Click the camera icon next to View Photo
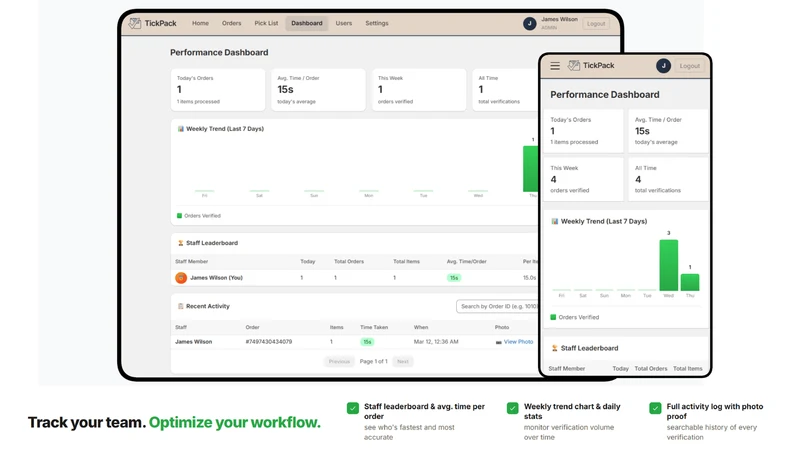The image size is (800, 450). point(498,342)
